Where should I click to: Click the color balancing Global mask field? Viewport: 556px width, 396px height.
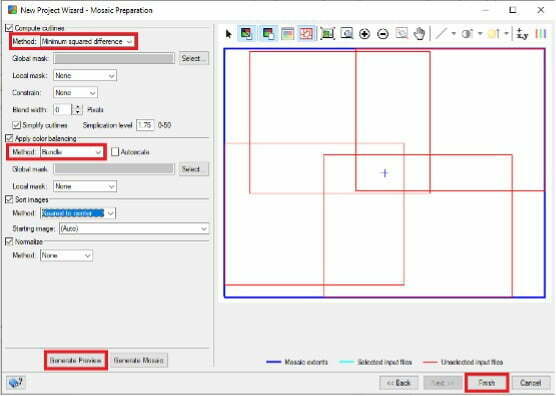coord(114,169)
